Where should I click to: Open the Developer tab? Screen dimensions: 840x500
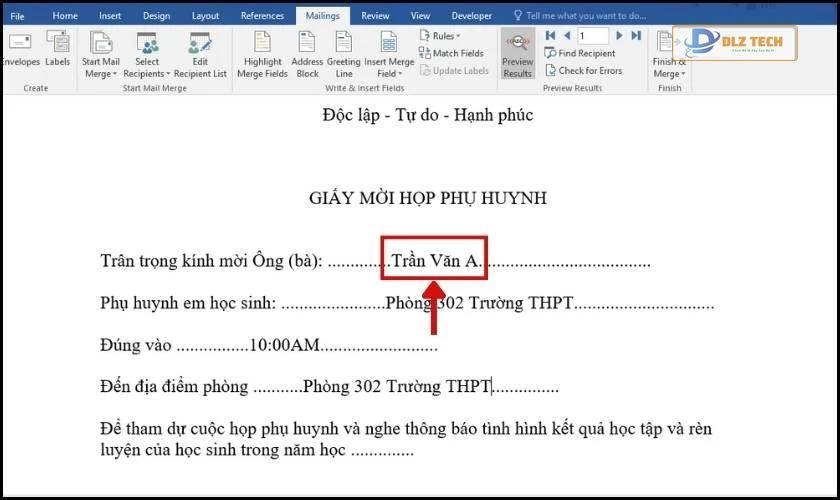point(472,16)
